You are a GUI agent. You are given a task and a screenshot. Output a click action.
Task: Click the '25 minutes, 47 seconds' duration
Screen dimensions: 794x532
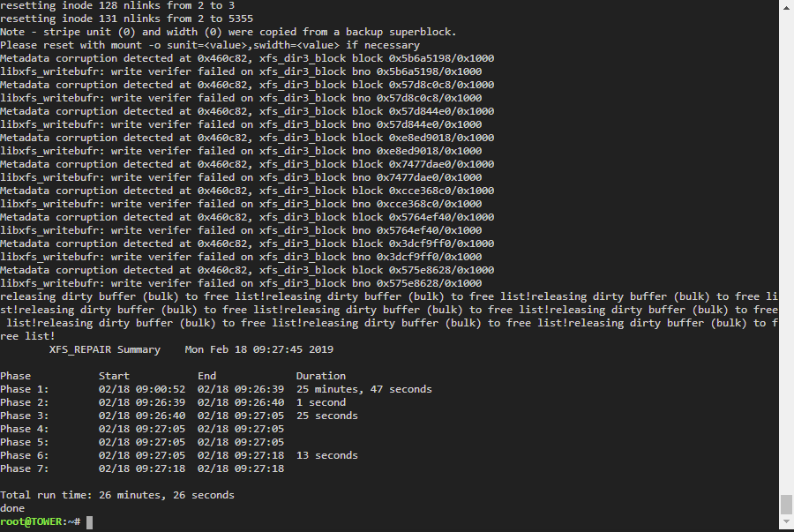[364, 389]
